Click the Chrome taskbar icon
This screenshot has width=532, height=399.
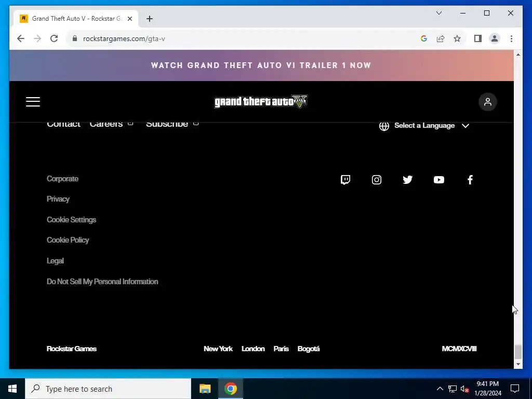click(230, 389)
